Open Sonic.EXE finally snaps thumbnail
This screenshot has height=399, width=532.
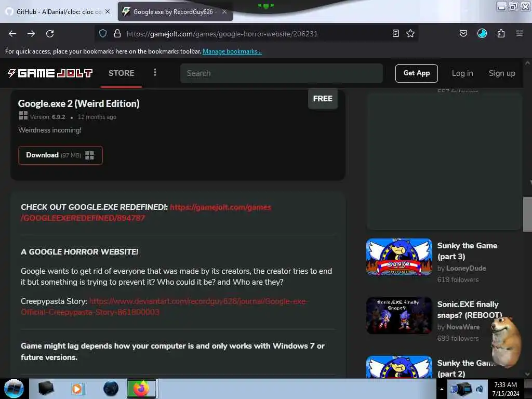point(399,315)
